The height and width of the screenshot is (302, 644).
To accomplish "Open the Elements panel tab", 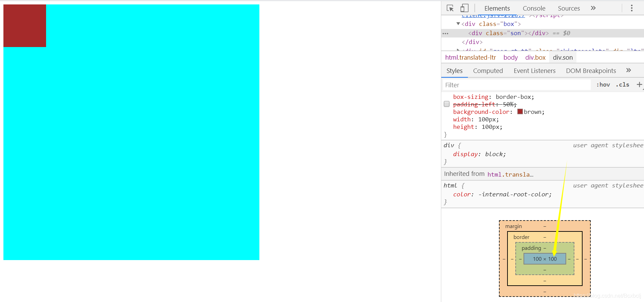I will [x=497, y=9].
